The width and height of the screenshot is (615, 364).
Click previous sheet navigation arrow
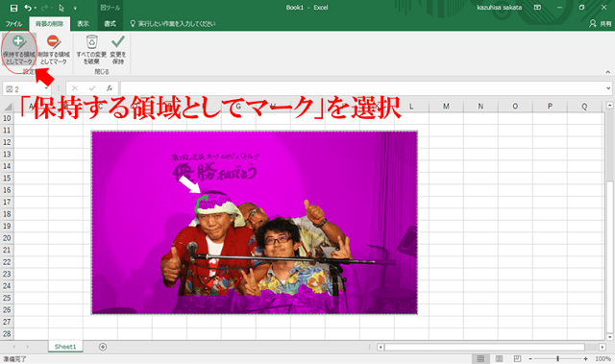click(x=14, y=347)
